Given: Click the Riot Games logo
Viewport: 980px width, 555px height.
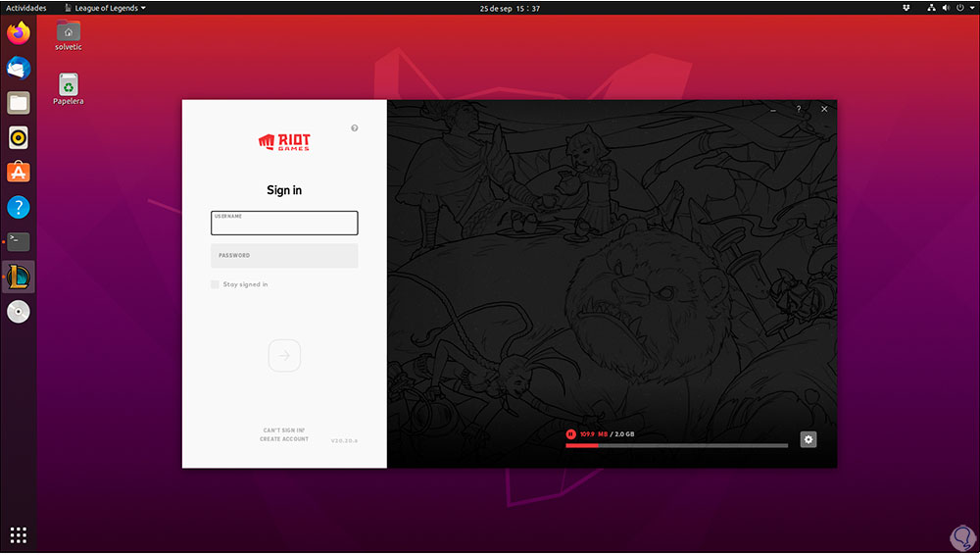Looking at the screenshot, I should [x=284, y=142].
